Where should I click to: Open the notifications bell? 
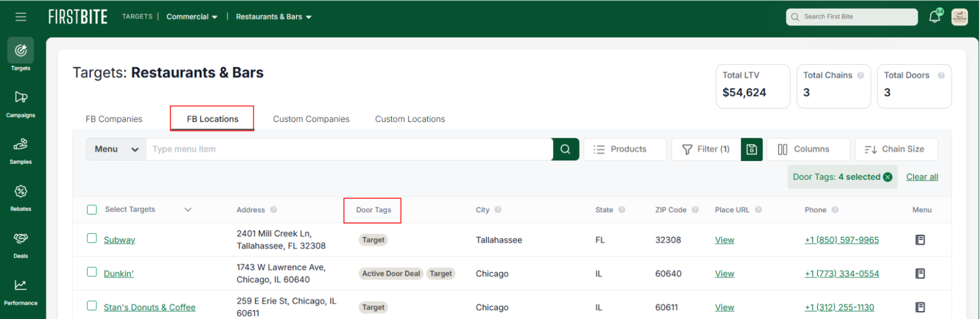[935, 17]
